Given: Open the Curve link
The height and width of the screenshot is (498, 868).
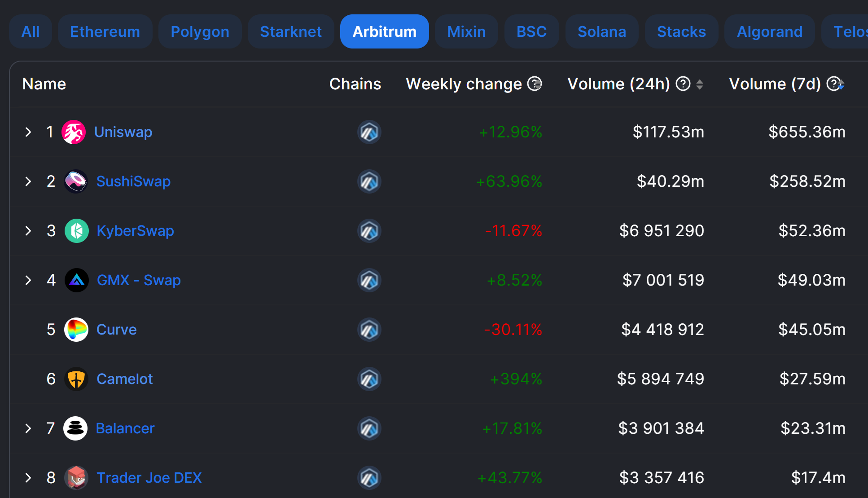Looking at the screenshot, I should pos(117,330).
